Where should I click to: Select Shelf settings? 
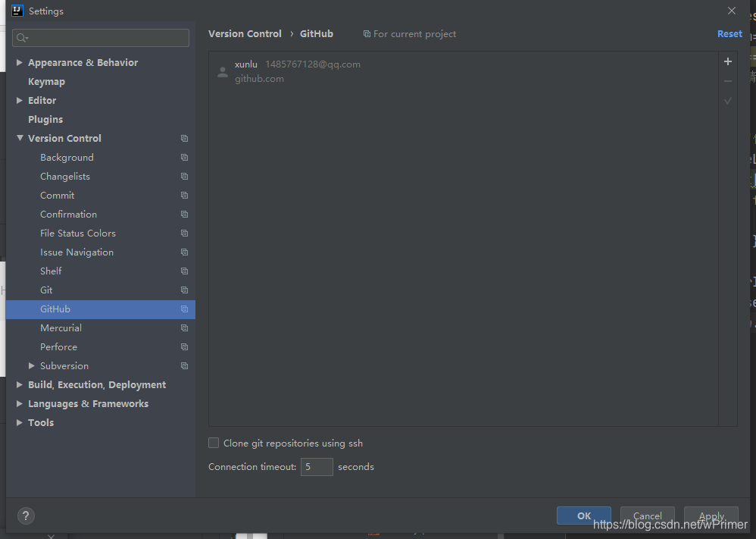pos(51,271)
